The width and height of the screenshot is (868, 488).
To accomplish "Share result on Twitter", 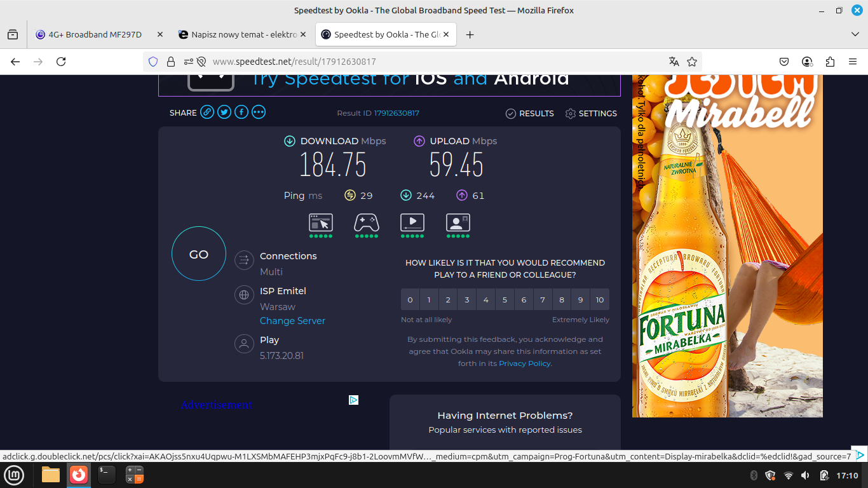I will tap(224, 112).
